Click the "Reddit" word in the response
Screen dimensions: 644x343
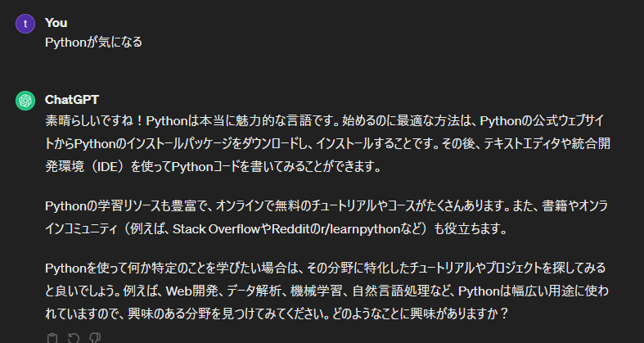point(292,229)
